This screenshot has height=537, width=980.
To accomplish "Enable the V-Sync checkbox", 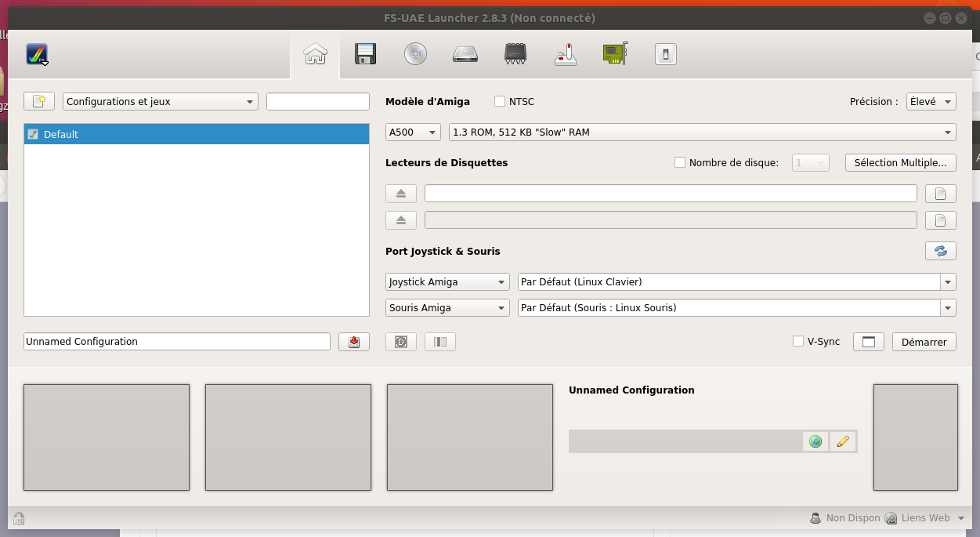I will tap(798, 341).
